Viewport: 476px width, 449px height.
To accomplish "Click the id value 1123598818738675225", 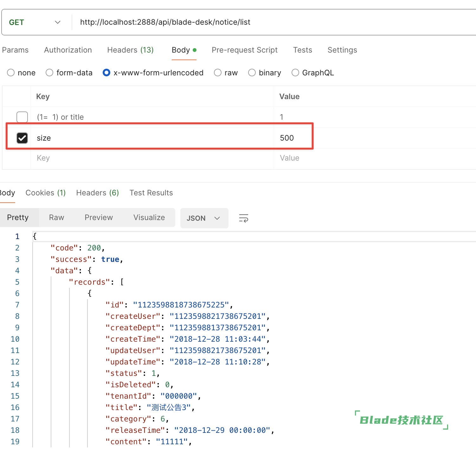I will 181,305.
